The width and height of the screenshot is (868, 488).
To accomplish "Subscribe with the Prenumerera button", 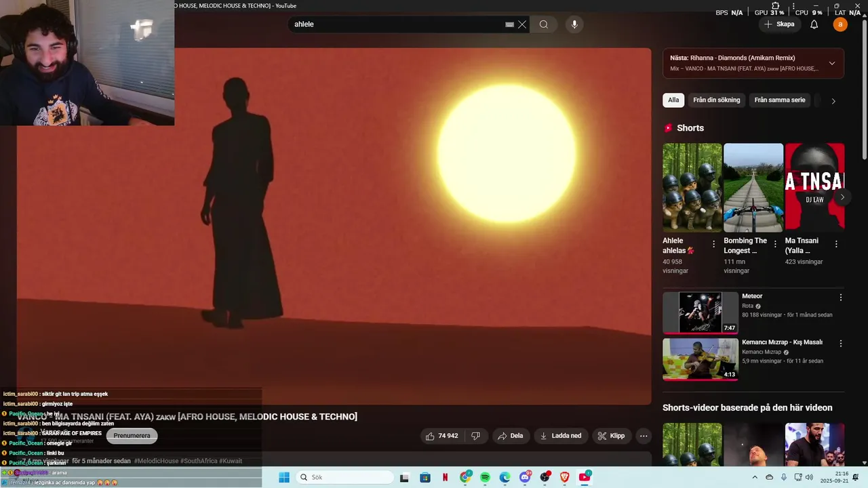I will coord(132,436).
